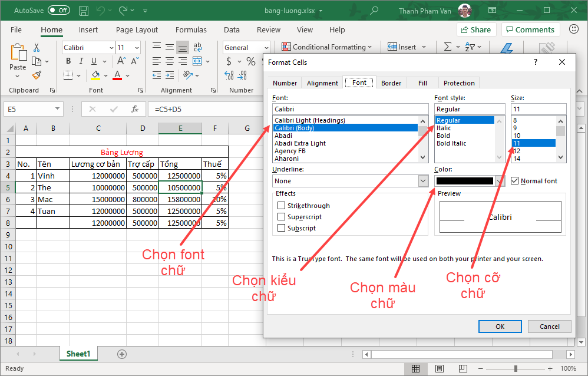The width and height of the screenshot is (588, 376).
Task: Apply Underline formatting in ribbon
Action: (x=94, y=61)
